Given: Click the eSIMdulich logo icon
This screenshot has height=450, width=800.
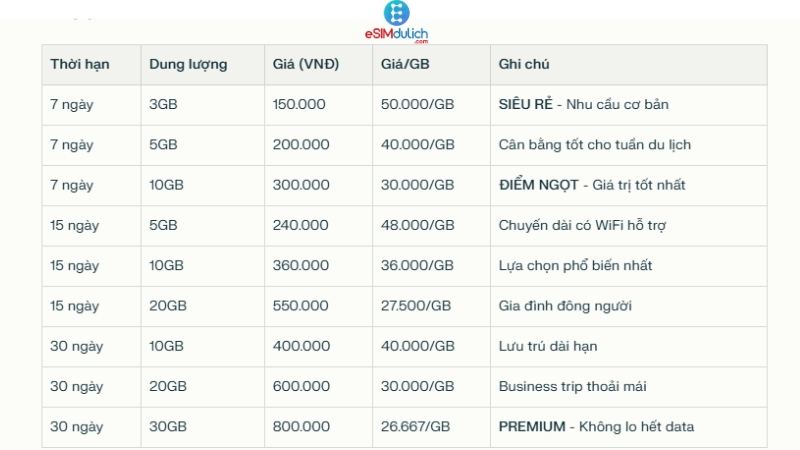Looking at the screenshot, I should (397, 13).
